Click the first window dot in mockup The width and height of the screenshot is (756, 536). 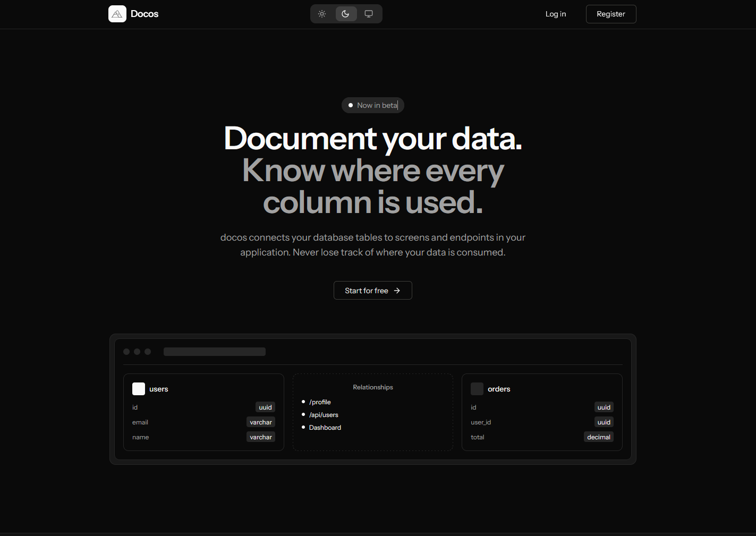[x=126, y=352]
